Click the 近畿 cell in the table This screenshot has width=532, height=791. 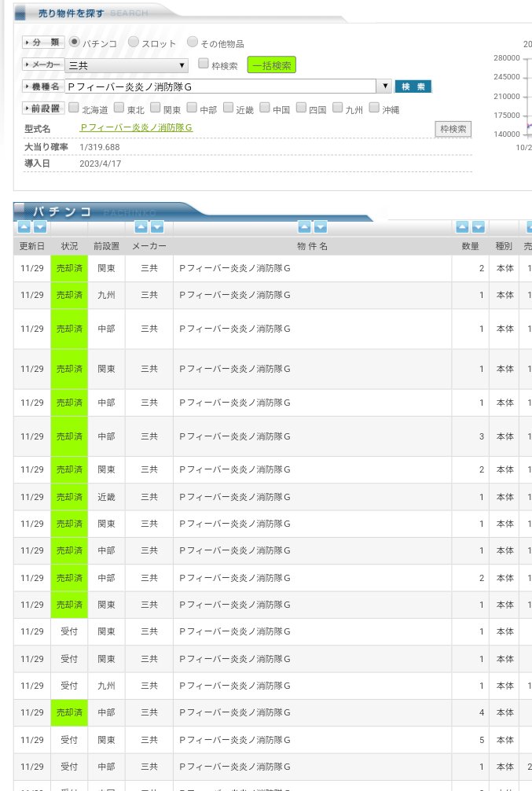coord(106,497)
